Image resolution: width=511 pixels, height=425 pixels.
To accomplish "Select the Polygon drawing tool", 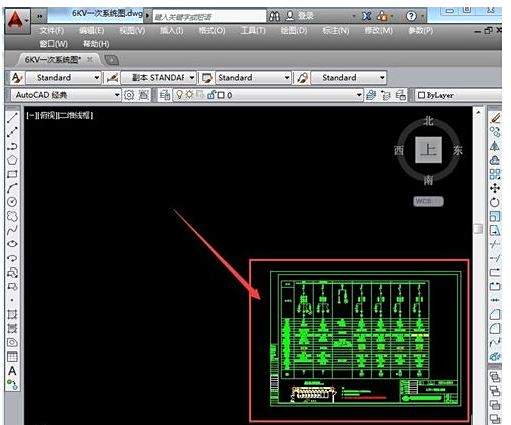I will (12, 160).
